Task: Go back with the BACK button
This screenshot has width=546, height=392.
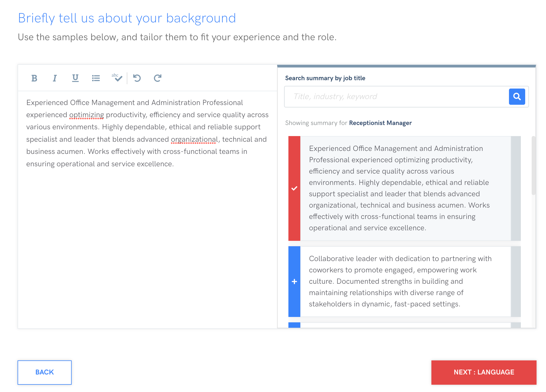Action: [x=45, y=372]
